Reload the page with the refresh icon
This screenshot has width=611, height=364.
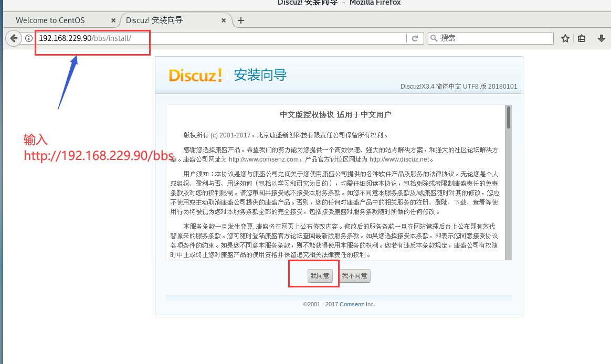point(415,38)
